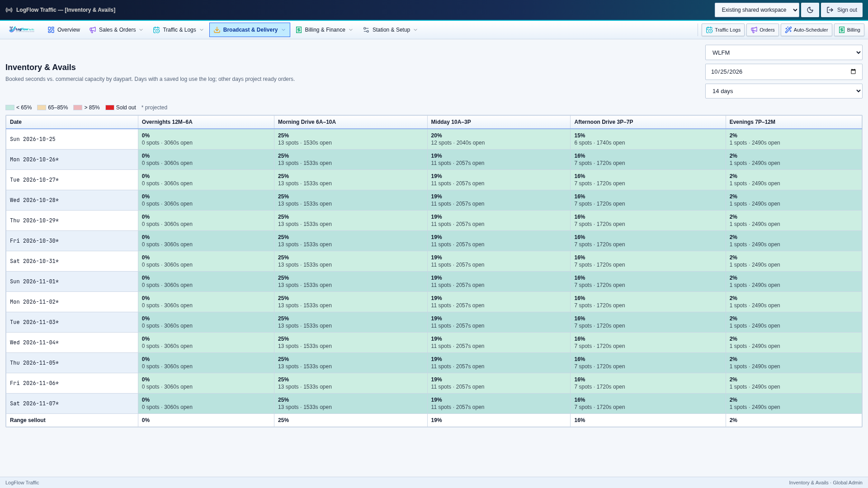Viewport: 868px width, 488px height.
Task: Click the pink over 85% legend swatch
Action: [x=78, y=108]
